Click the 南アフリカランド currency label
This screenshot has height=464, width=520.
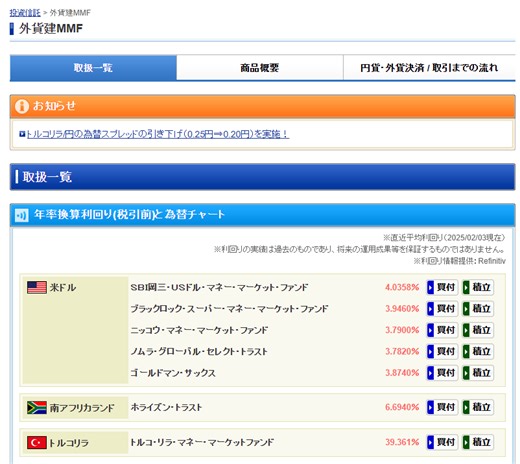pos(82,408)
